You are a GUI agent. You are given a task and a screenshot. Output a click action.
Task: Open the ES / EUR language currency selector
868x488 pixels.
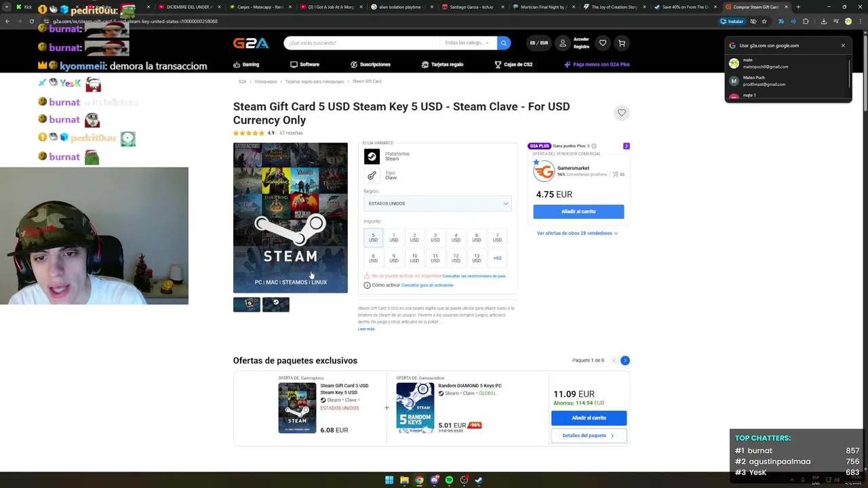[x=539, y=43]
